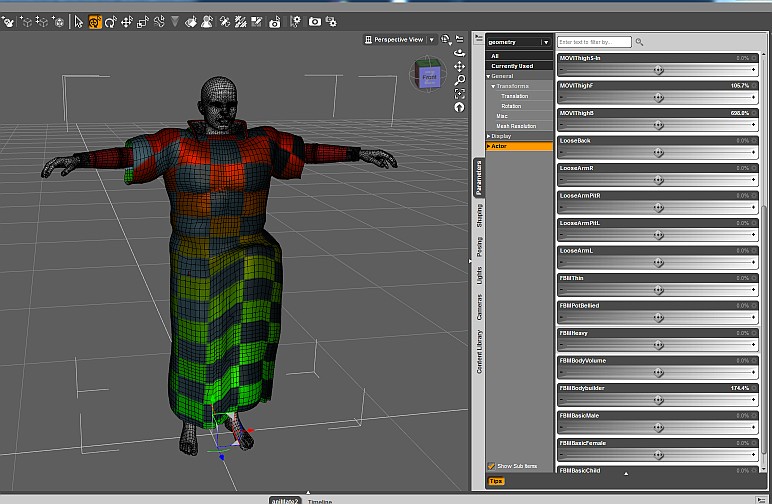Click the Front view cube
The width and height of the screenshot is (772, 504).
[x=429, y=76]
